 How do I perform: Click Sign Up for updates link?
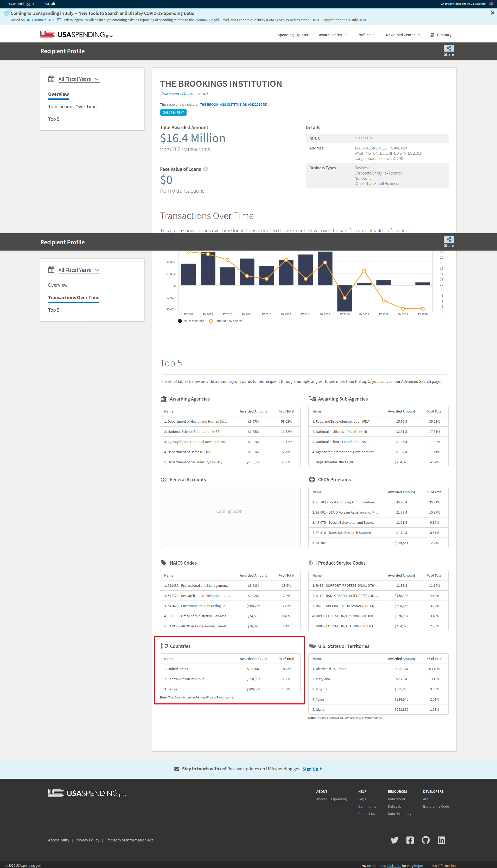pyautogui.click(x=312, y=769)
